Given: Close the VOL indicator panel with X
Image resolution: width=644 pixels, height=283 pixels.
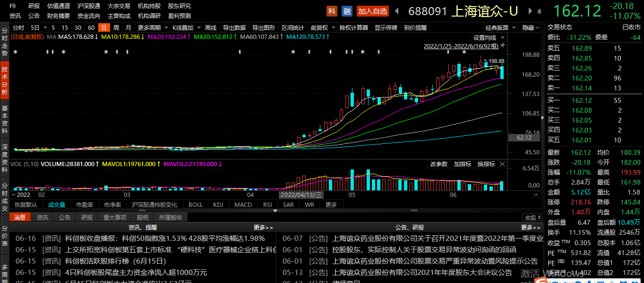Looking at the screenshot, I should click(x=502, y=164).
